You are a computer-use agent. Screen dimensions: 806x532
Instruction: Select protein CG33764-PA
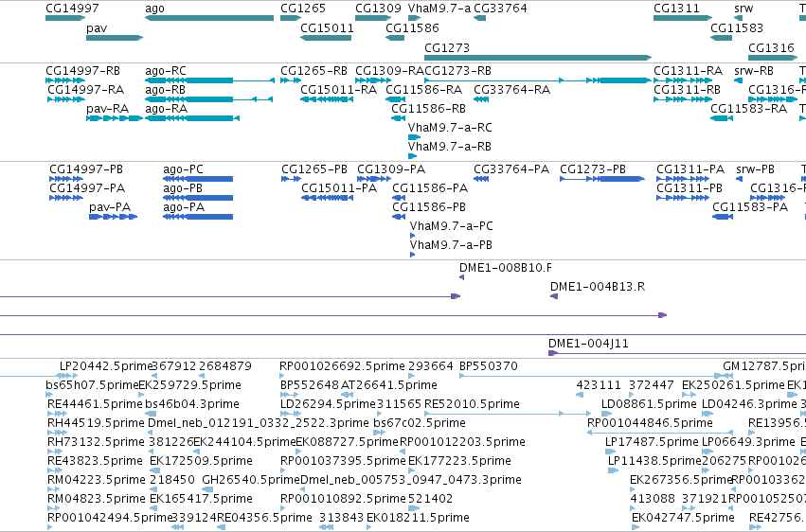(511, 169)
